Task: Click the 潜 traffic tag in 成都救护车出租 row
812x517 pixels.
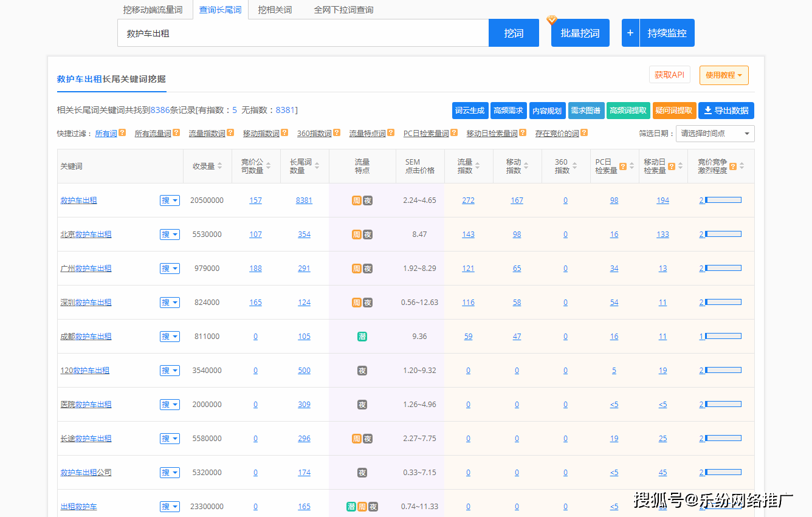Action: pyautogui.click(x=362, y=337)
